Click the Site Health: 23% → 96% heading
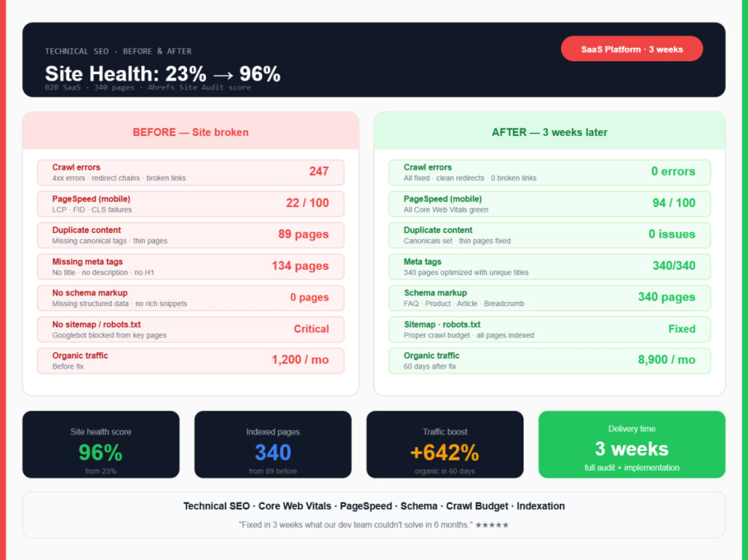This screenshot has height=560, width=748. click(x=162, y=74)
